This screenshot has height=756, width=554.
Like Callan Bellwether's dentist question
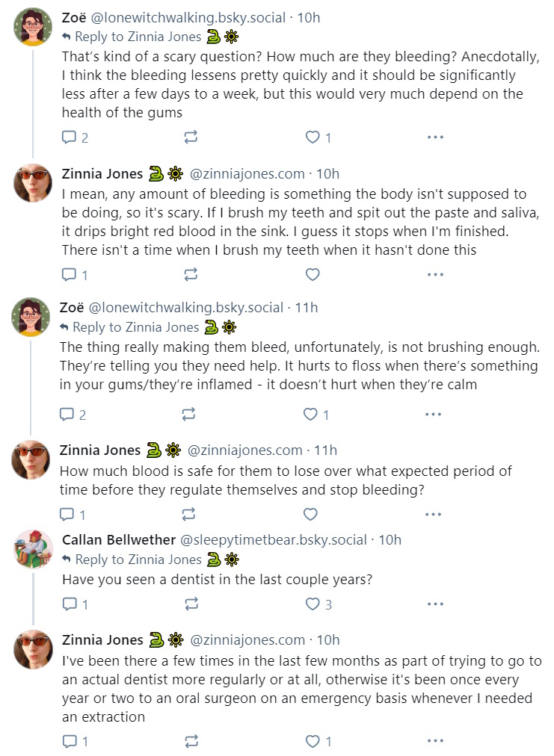click(313, 604)
